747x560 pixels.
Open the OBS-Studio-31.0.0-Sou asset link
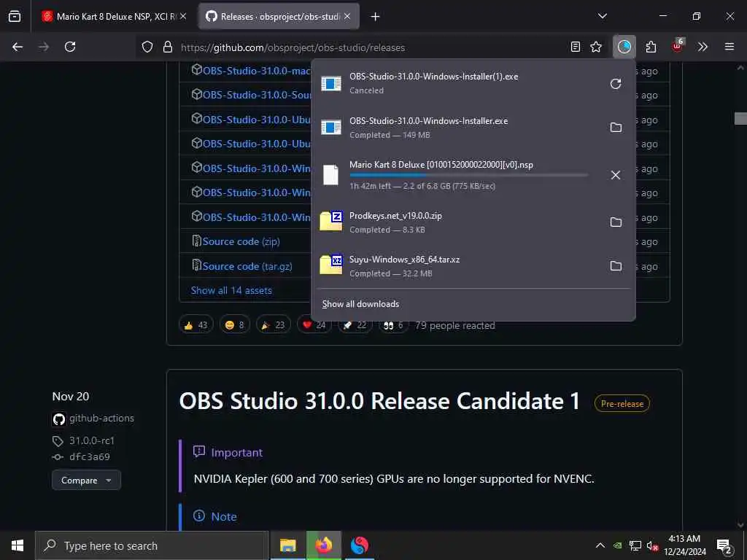(257, 95)
